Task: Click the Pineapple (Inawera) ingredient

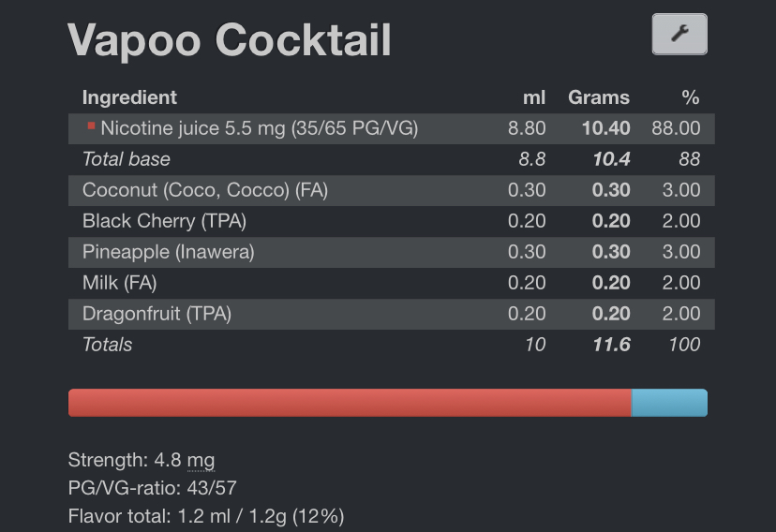Action: (x=169, y=252)
